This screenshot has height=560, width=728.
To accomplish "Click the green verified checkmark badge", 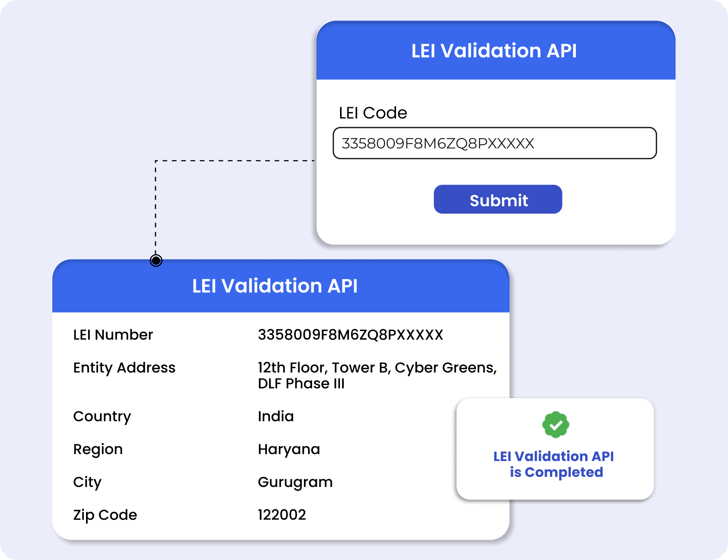I will pos(556,425).
